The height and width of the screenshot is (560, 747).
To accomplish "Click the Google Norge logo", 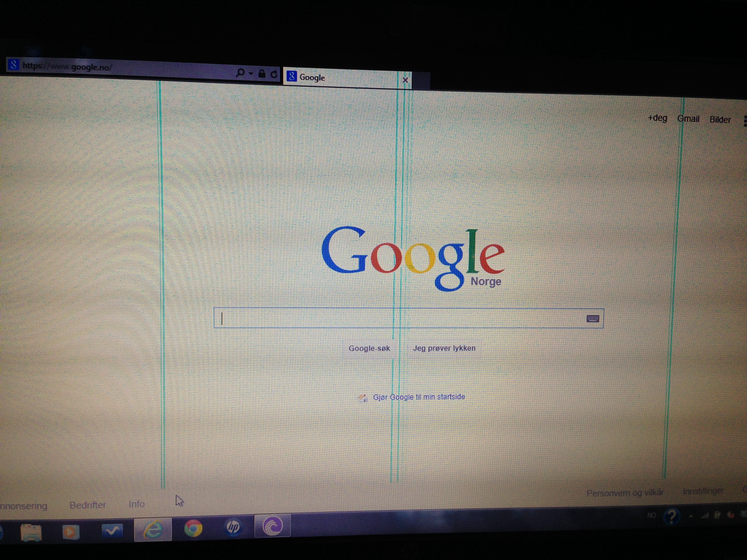I will pos(413,258).
